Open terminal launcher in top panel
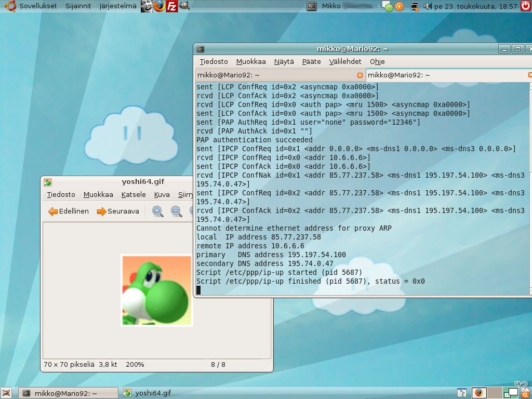Viewport: 532px width, 399px height. click(312, 6)
